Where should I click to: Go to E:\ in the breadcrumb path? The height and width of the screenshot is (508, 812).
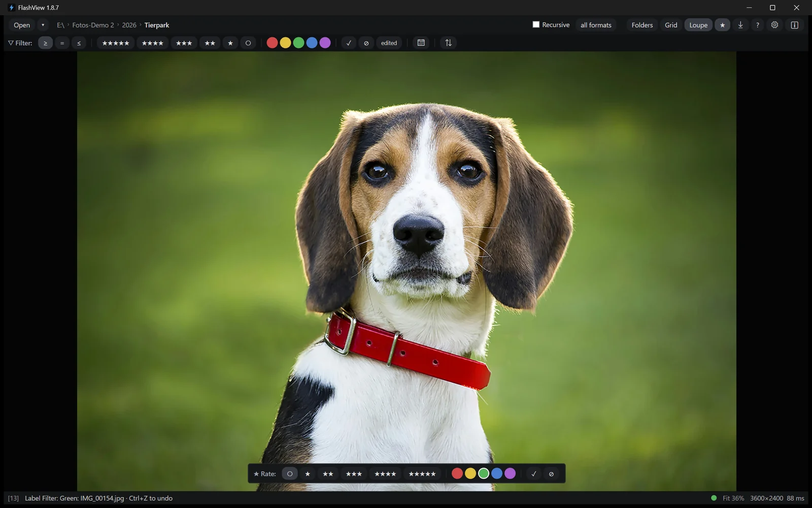60,25
